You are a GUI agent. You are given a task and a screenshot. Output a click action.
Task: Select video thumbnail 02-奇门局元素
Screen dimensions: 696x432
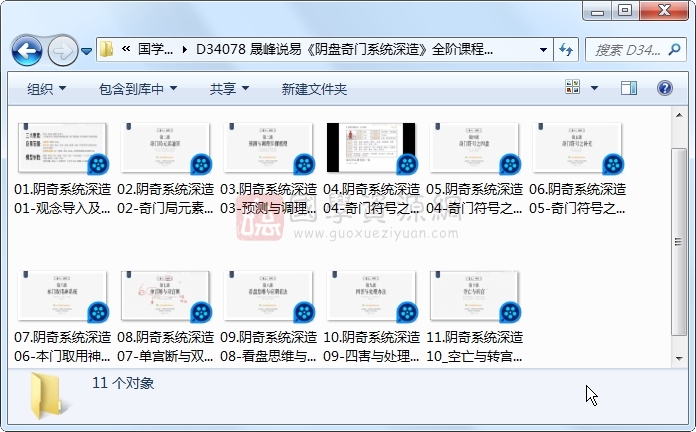(x=166, y=148)
